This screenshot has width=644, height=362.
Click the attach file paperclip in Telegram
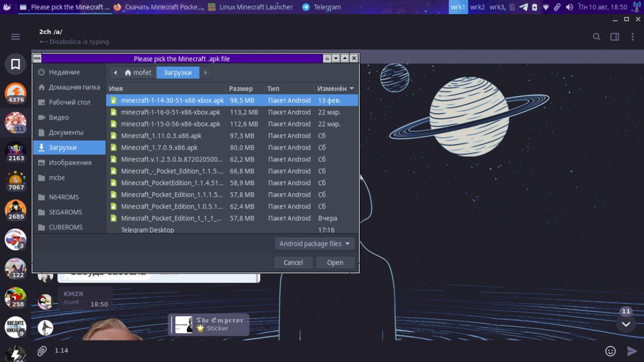[42, 351]
